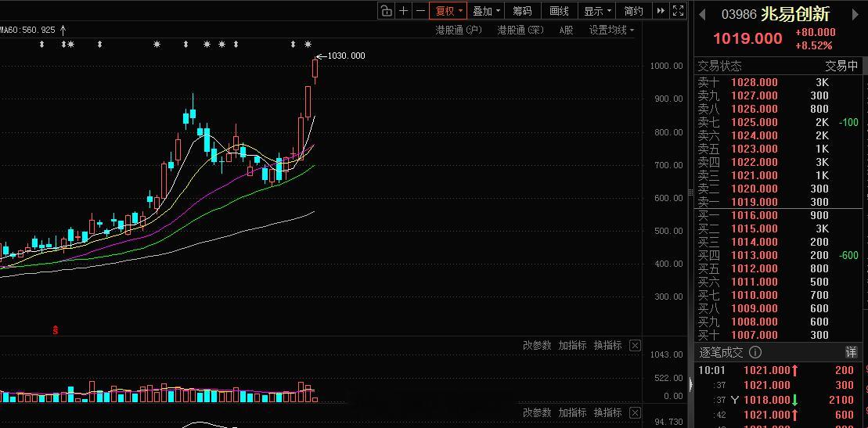The height and width of the screenshot is (428, 868).
Task: Open the 筹码 chip distribution view
Action: pyautogui.click(x=522, y=10)
